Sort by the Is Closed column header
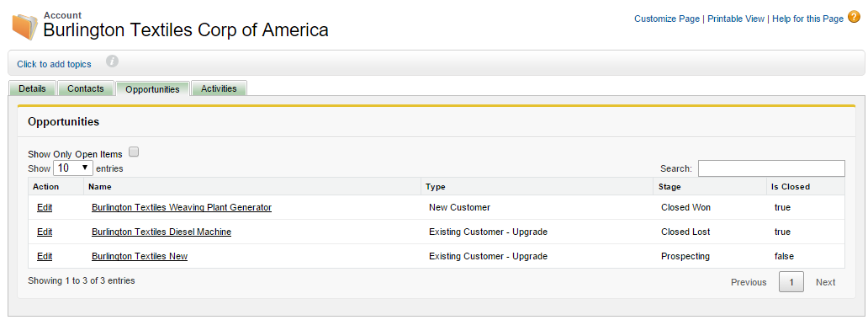The width and height of the screenshot is (868, 320). point(806,186)
